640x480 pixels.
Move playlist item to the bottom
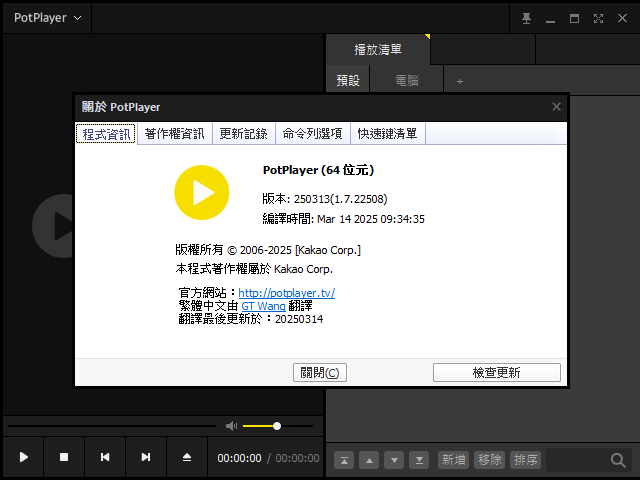420,460
